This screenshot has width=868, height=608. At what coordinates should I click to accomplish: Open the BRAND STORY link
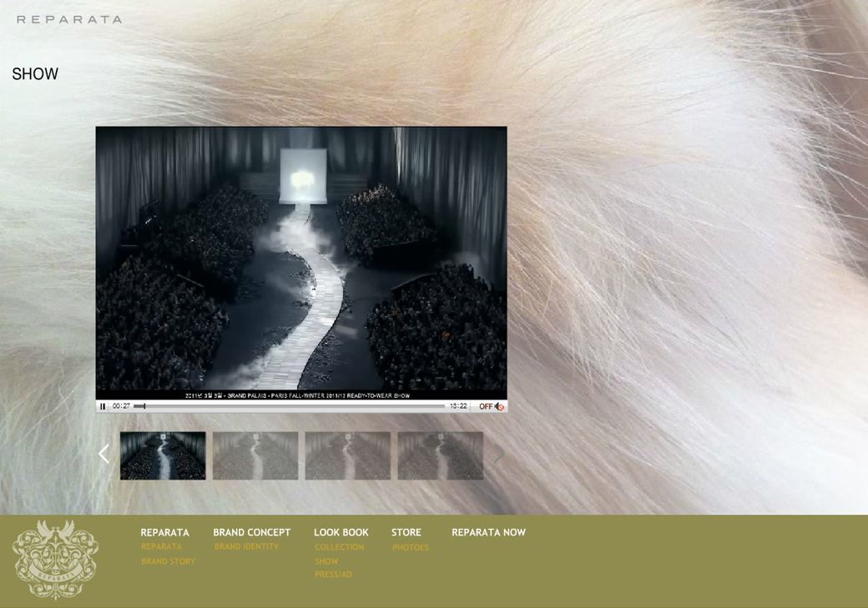coord(168,561)
